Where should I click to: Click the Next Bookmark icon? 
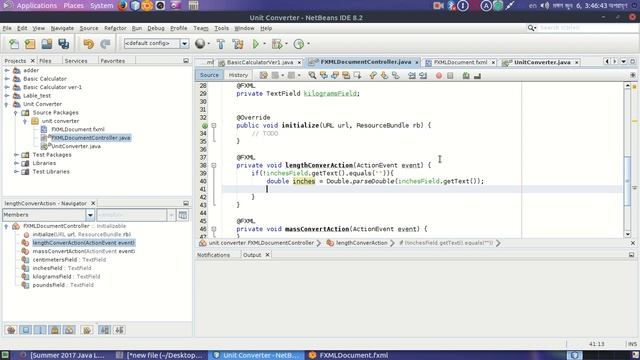point(384,76)
